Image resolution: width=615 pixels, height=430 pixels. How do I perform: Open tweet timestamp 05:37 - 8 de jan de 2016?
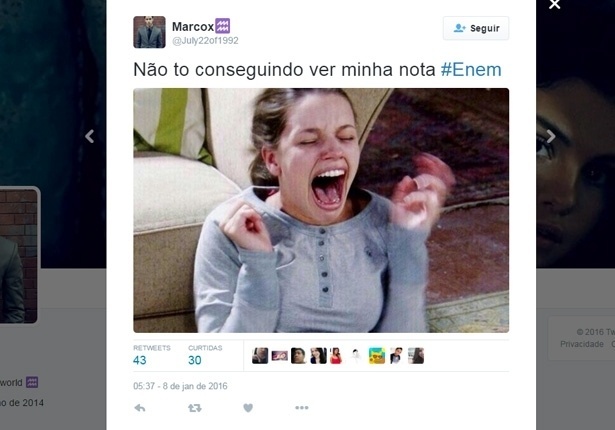click(180, 386)
